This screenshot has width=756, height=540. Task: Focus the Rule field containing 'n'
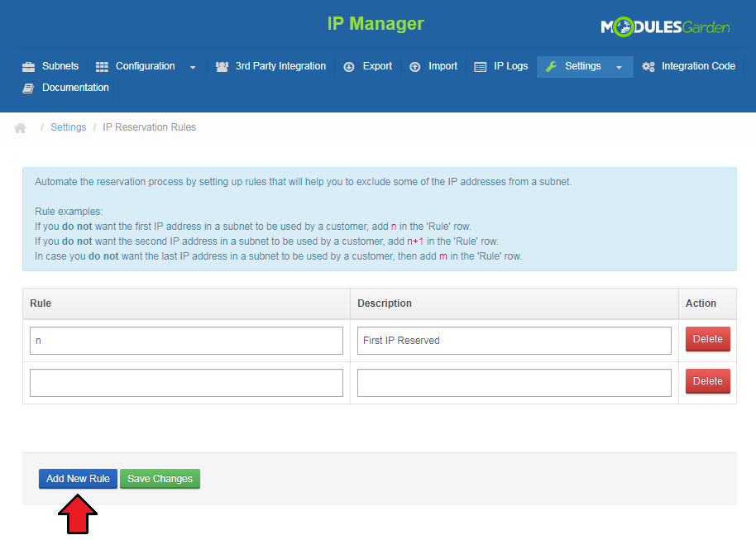click(186, 341)
